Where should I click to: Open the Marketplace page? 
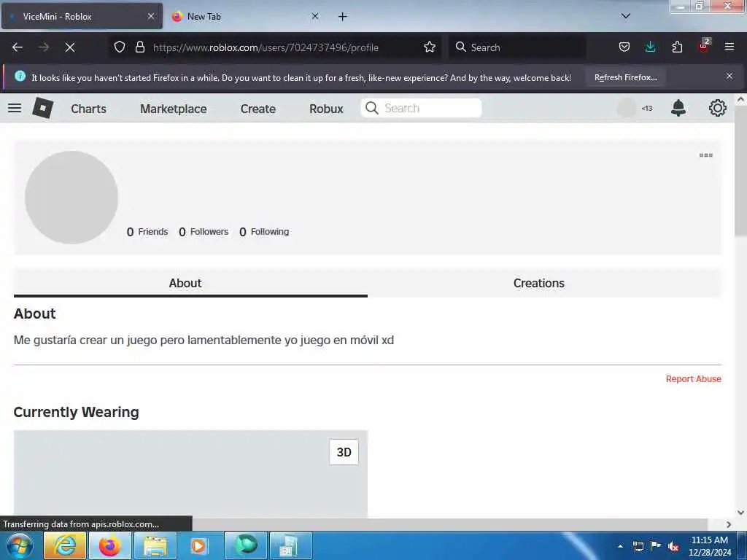[x=174, y=109]
